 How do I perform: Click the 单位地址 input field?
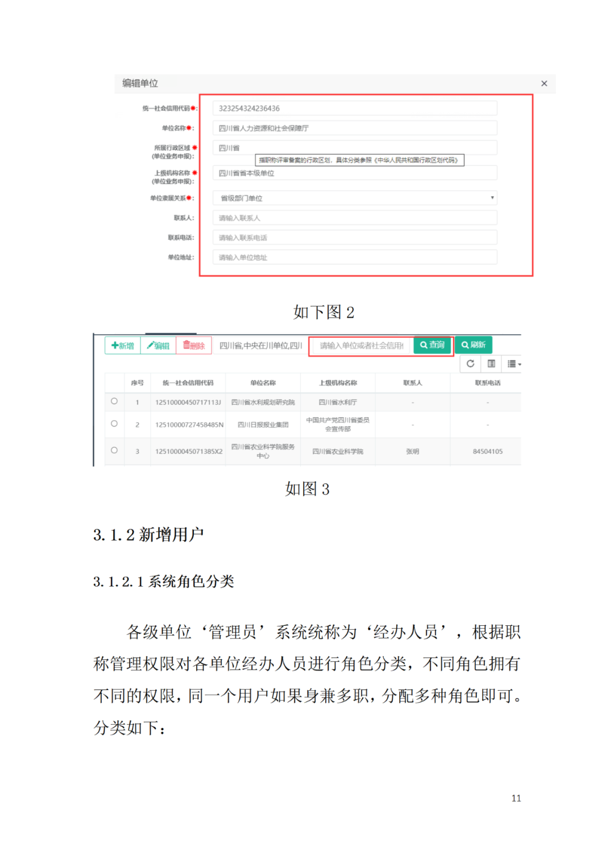click(x=355, y=258)
